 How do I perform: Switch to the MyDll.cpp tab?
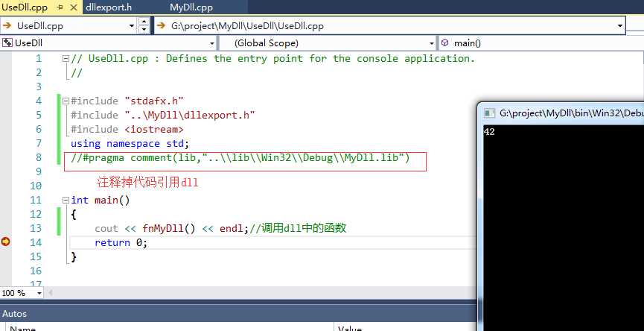click(191, 7)
